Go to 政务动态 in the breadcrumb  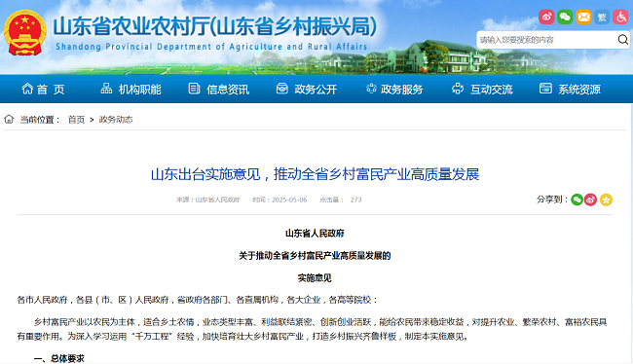pos(116,120)
